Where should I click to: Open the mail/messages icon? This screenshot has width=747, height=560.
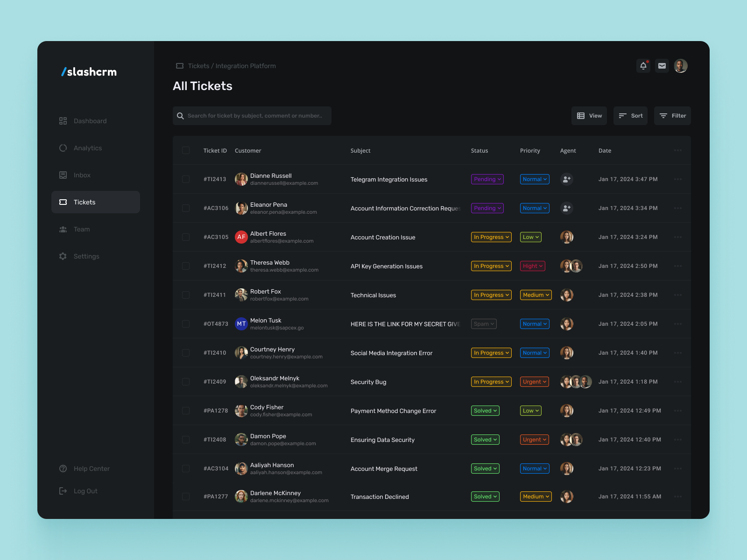click(662, 66)
